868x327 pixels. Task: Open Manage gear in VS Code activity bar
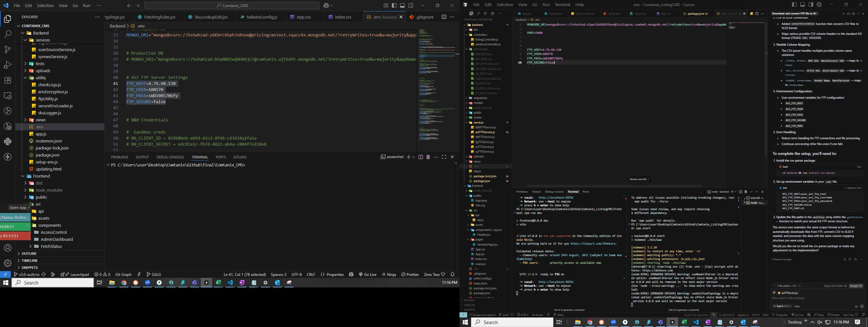[x=7, y=263]
